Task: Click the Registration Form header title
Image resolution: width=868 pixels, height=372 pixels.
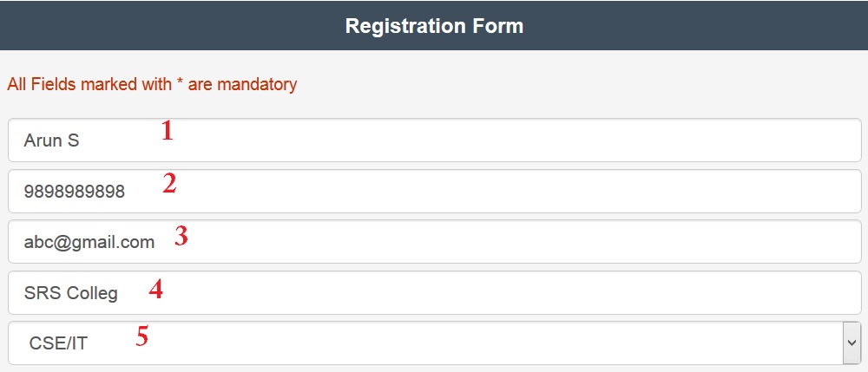Action: 434,25
